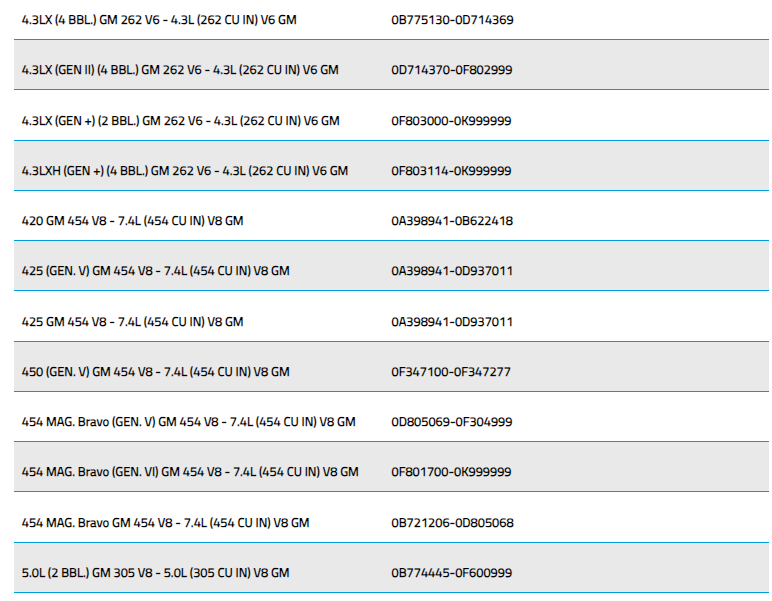This screenshot has width=772, height=601.
Task: Select 454 MAG. Bravo (GEN. V) model
Action: click(188, 422)
